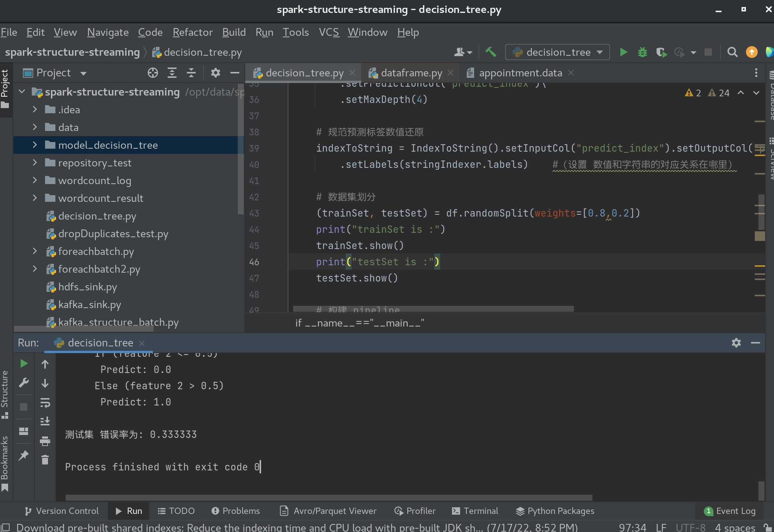
Task: Move up the stack trace arrow
Action: [x=45, y=364]
